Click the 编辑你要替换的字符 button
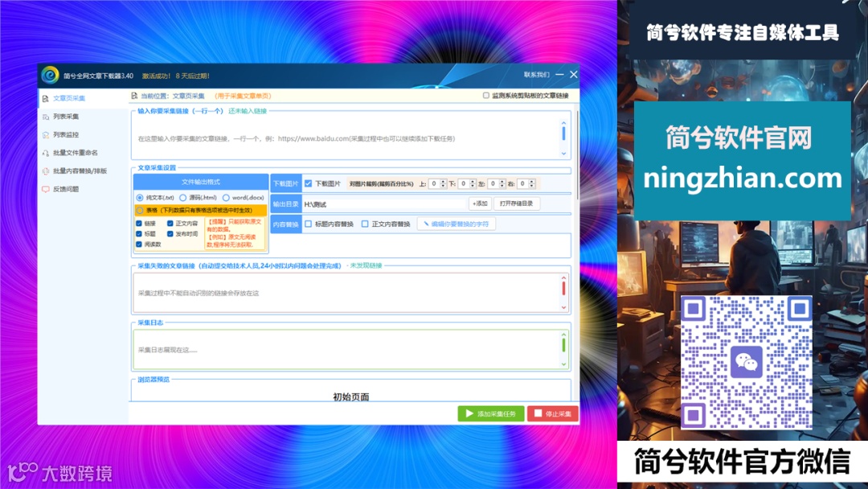868x489 pixels. 457,224
